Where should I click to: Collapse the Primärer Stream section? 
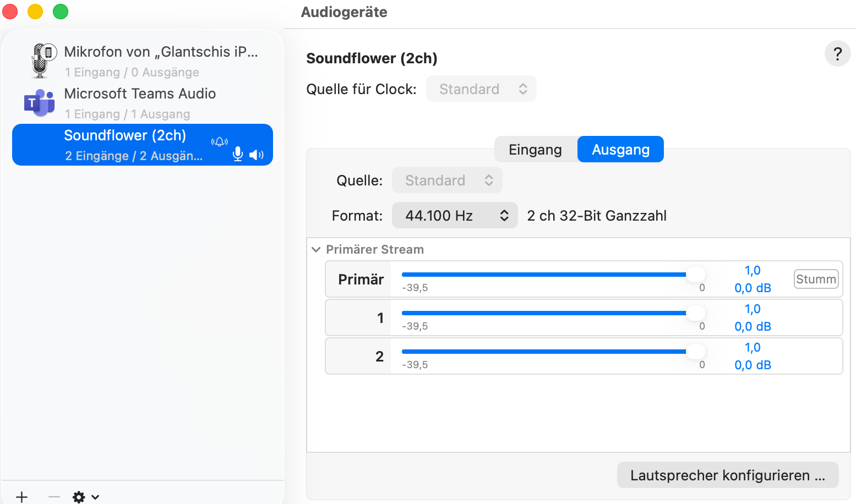pyautogui.click(x=316, y=249)
